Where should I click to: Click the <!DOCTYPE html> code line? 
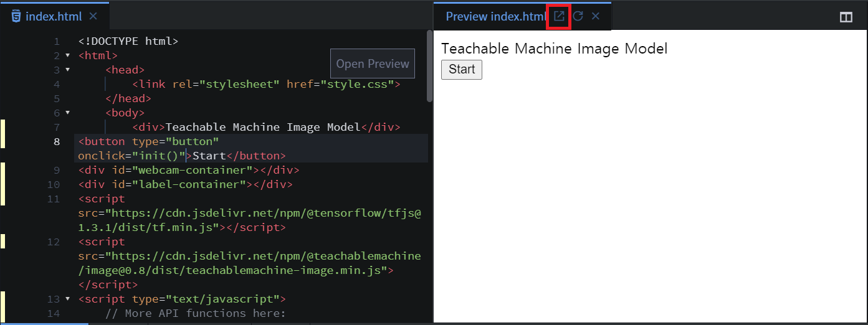pyautogui.click(x=128, y=42)
